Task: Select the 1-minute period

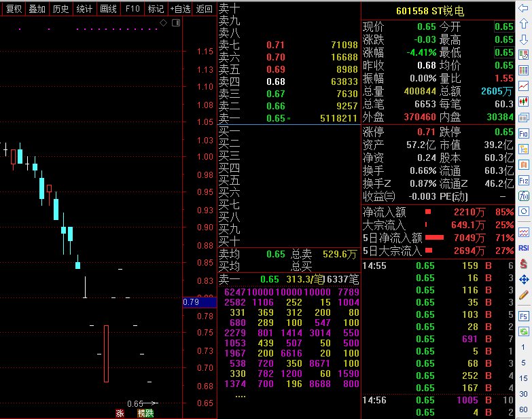Action: 524,347
